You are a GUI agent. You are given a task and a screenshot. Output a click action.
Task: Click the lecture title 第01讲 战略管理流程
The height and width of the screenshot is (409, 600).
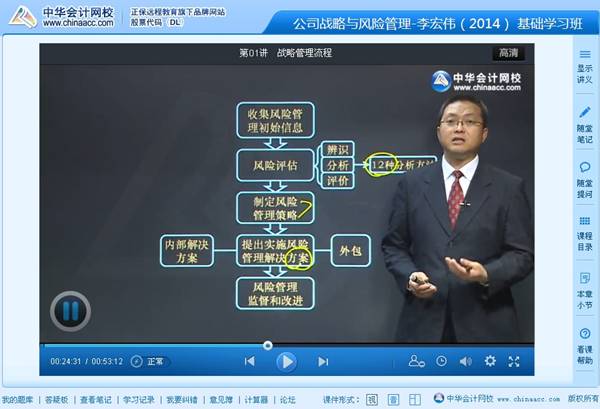tap(285, 53)
